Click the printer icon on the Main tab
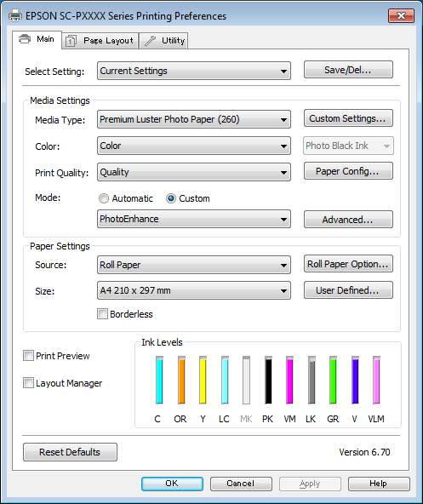Viewport: 423px width, 504px height. pos(25,39)
